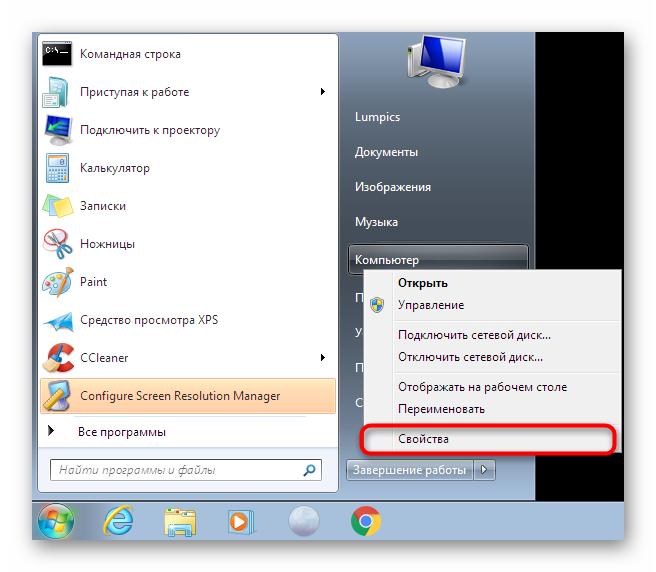Expand Все программы arrow

click(x=51, y=430)
